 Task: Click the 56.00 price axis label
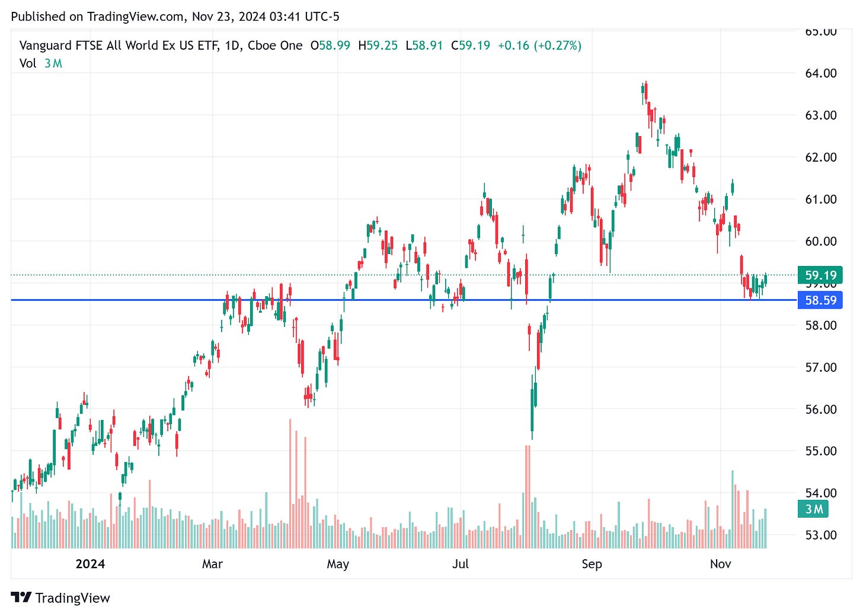tap(821, 409)
